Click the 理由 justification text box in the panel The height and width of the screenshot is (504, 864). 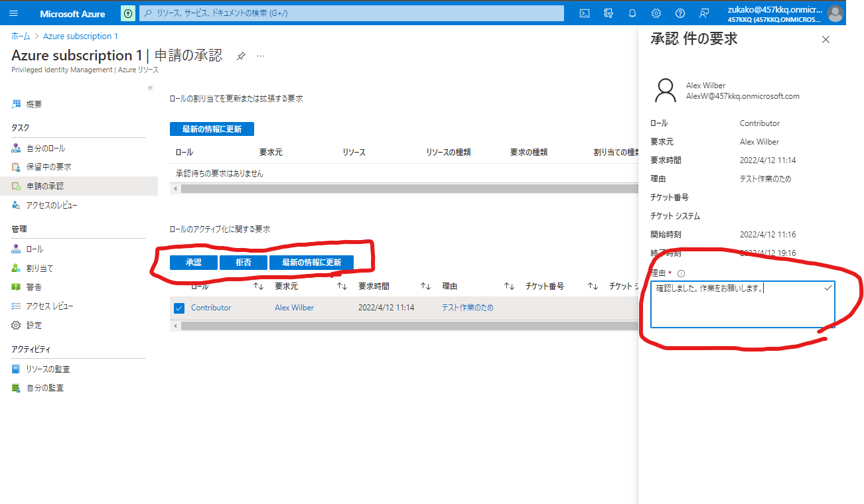click(743, 304)
